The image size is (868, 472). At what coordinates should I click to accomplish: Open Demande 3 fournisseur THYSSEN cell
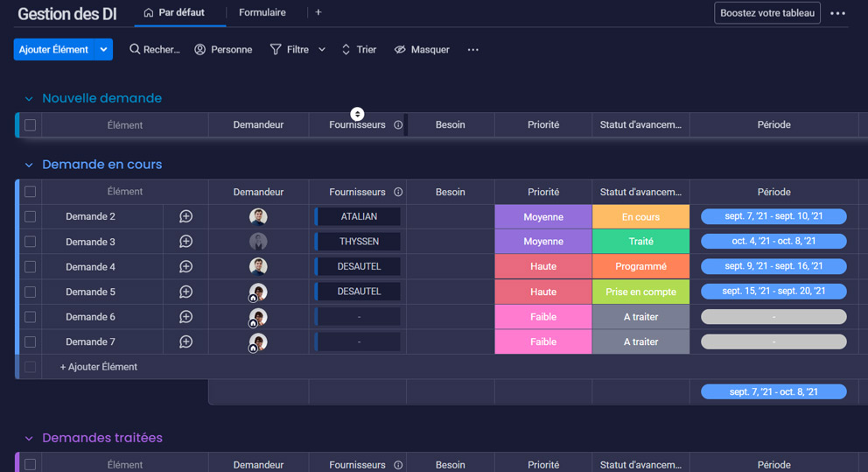point(358,242)
